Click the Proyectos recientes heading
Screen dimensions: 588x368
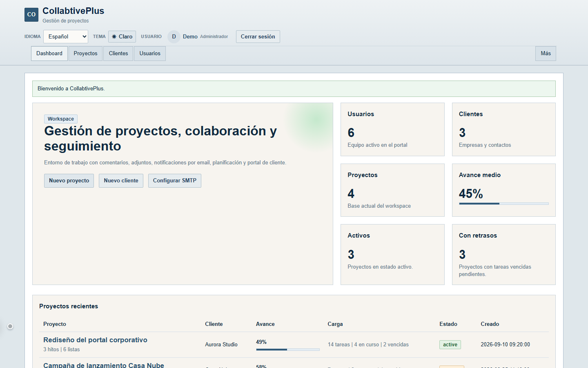69,306
